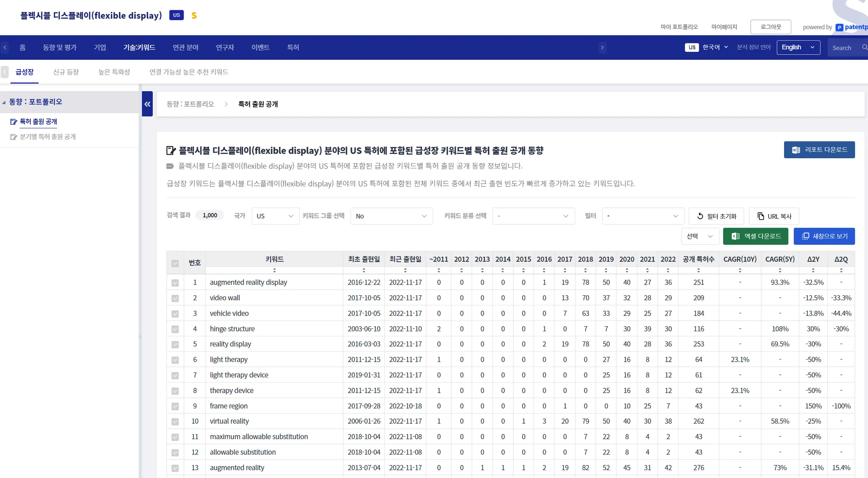The height and width of the screenshot is (478, 868).
Task: Open the 국가 US dropdown
Action: click(275, 216)
